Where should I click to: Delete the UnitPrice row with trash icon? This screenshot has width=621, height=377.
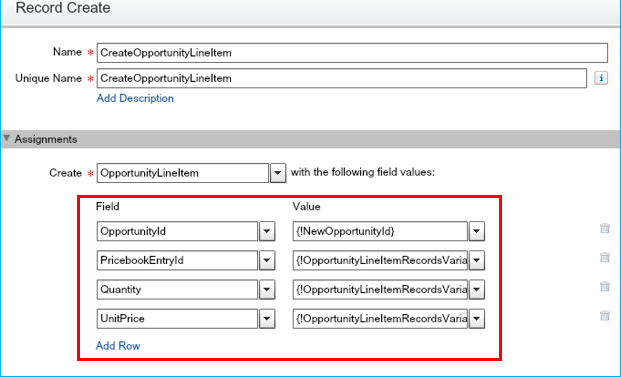[605, 315]
